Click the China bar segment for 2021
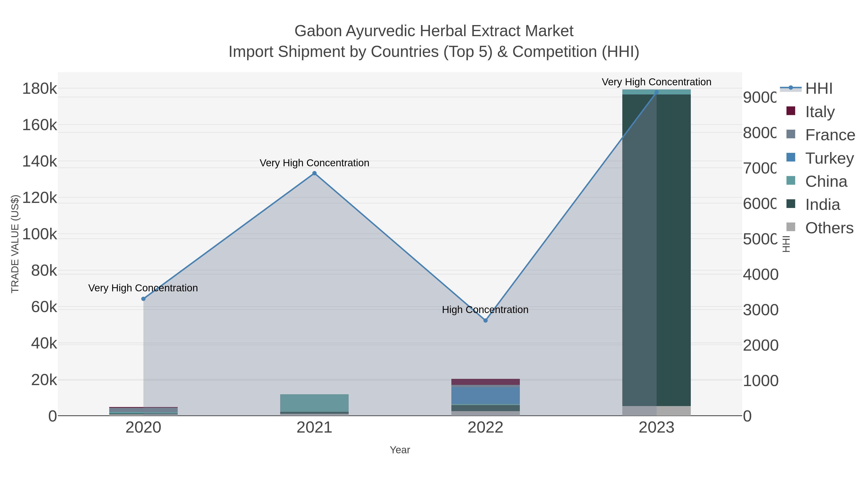This screenshot has height=488, width=868. point(314,403)
